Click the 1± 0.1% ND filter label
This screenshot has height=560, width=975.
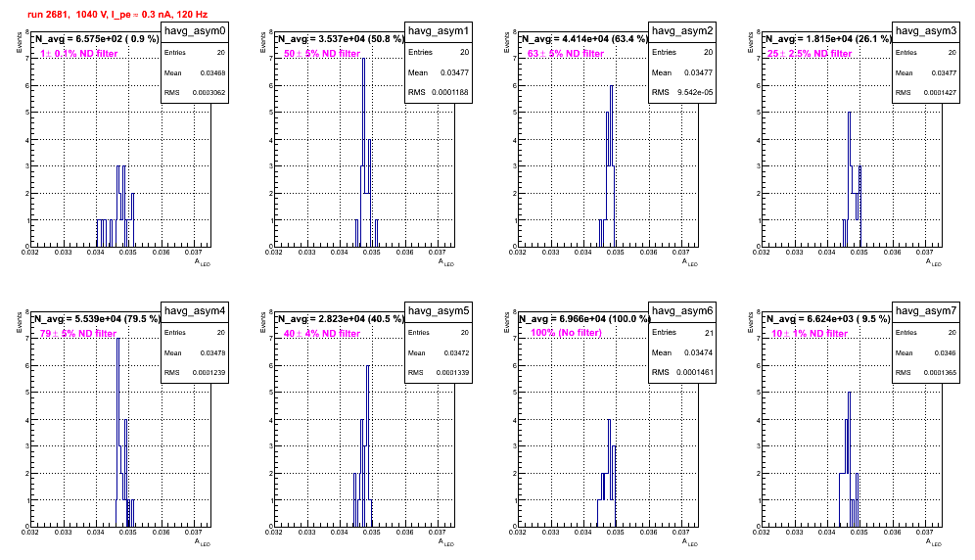(x=79, y=54)
